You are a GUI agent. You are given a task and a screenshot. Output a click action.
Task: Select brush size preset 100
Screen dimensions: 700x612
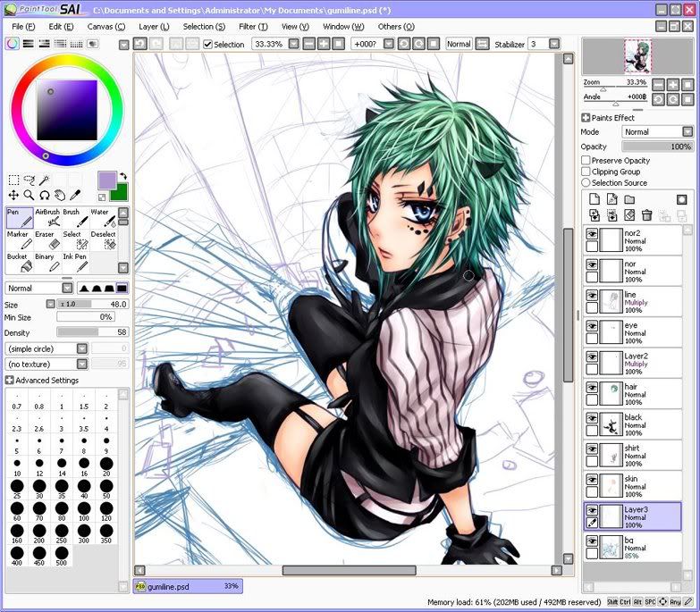84,511
